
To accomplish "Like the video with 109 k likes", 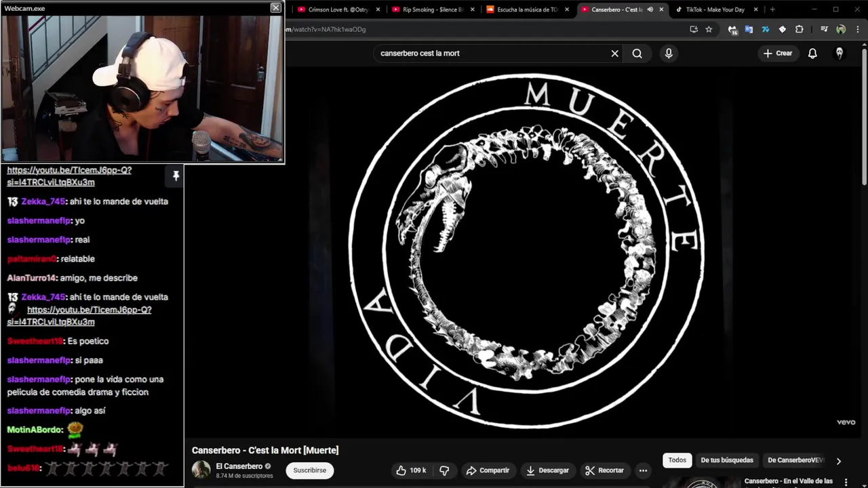I will [x=411, y=470].
